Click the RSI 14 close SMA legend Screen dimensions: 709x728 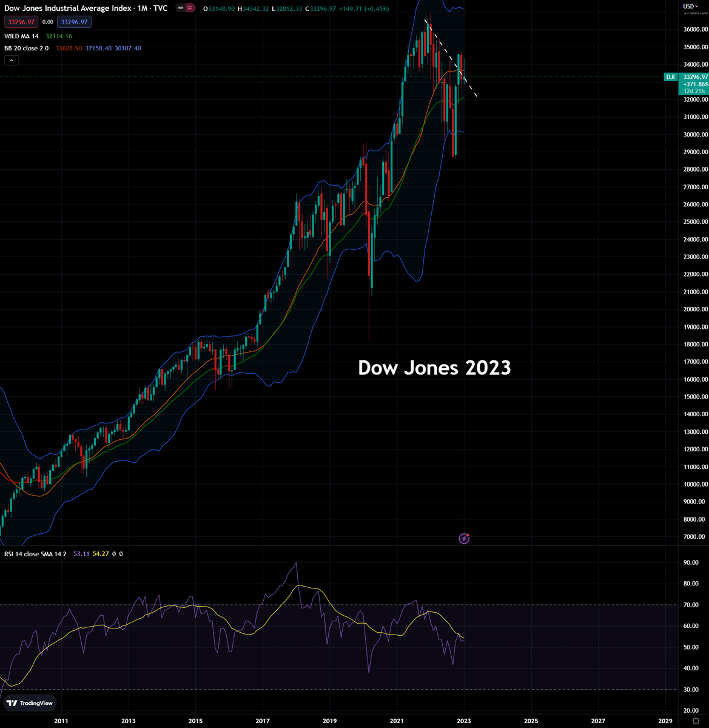35,553
